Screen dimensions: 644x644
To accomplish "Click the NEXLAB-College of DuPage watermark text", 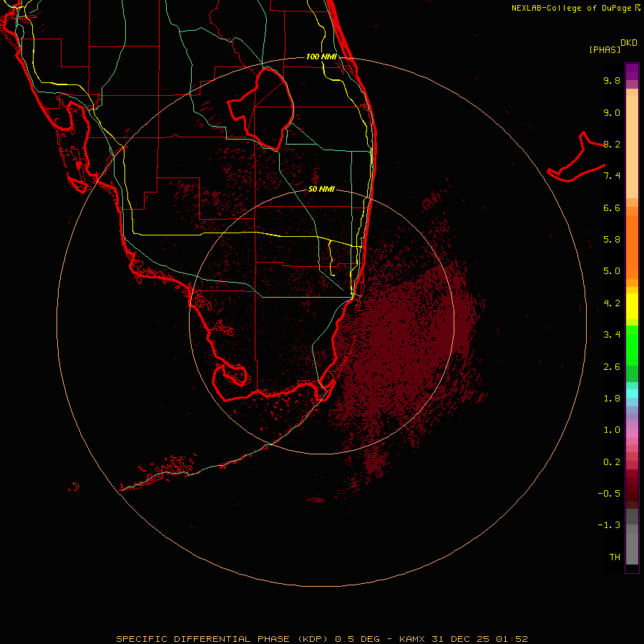I will point(572,8).
